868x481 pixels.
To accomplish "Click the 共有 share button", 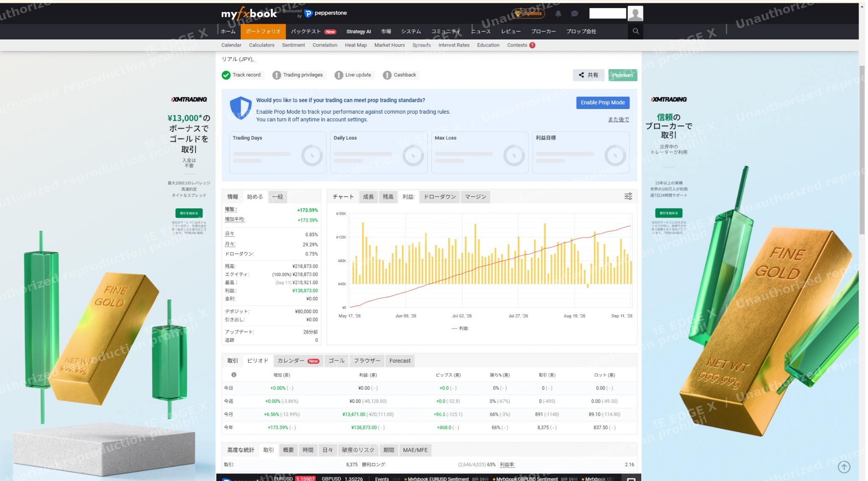I will point(589,75).
